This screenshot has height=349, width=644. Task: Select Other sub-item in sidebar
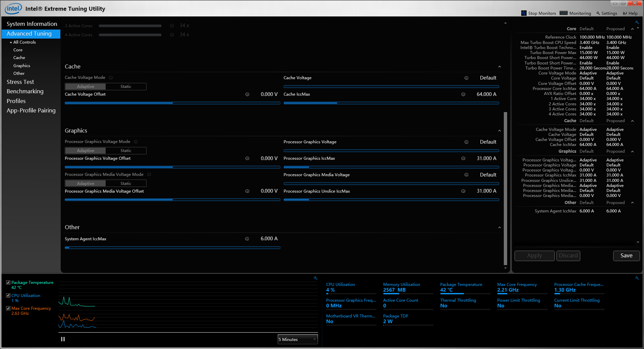coord(19,73)
